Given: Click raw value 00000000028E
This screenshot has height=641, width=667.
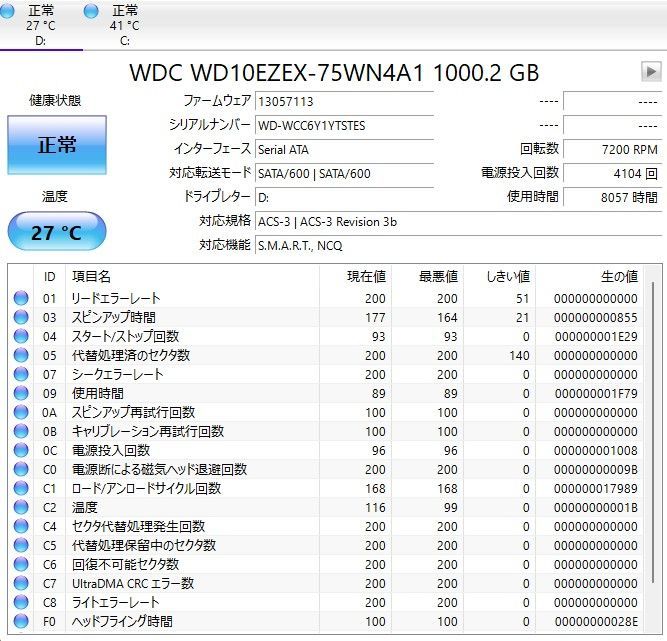Looking at the screenshot, I should tap(596, 621).
